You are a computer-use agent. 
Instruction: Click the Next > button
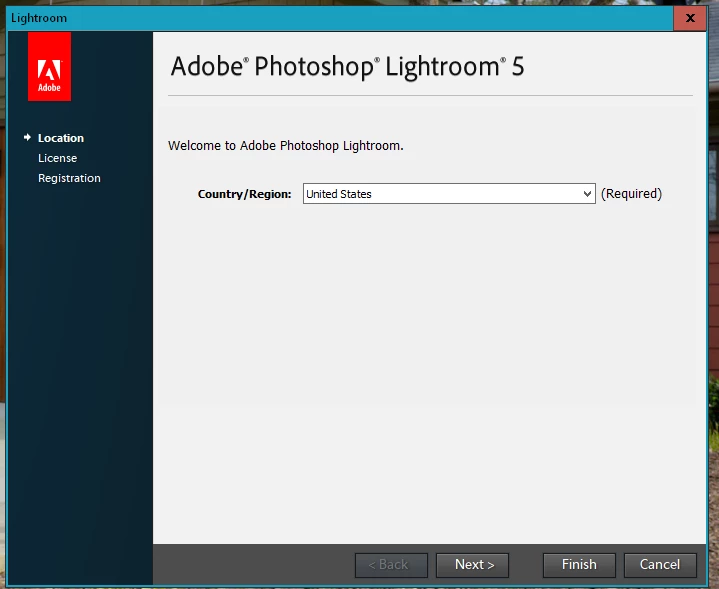click(472, 565)
